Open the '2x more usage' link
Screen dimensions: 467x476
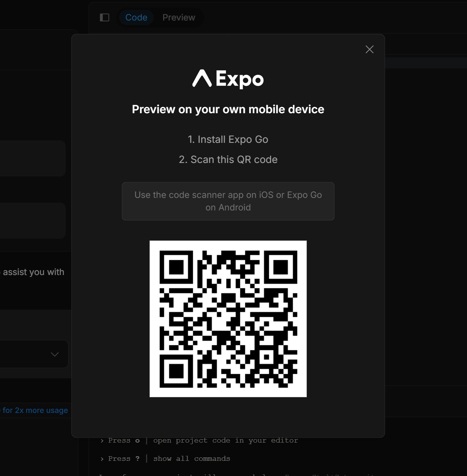[x=35, y=410]
